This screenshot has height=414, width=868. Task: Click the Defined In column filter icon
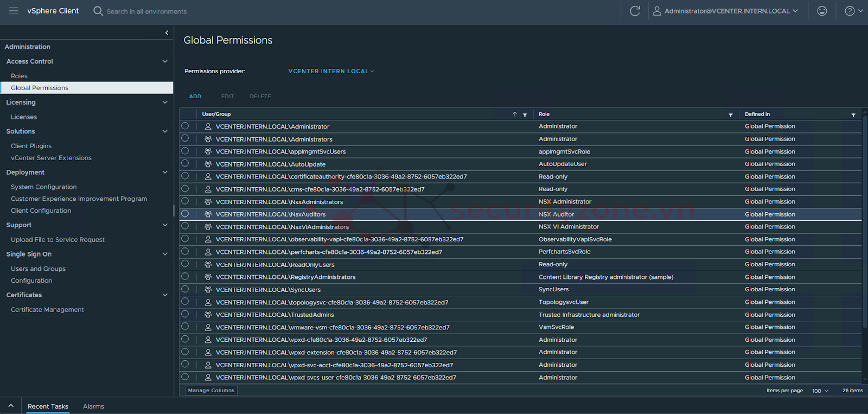853,115
